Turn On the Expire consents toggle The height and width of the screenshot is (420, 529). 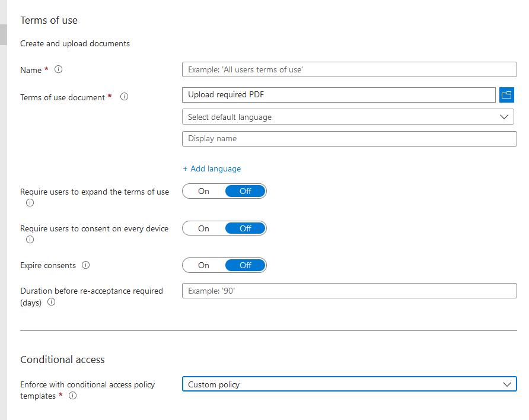pos(203,265)
